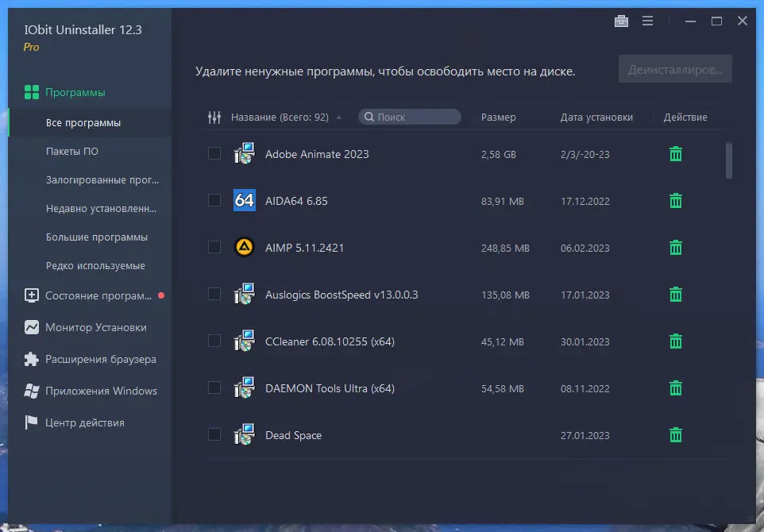The image size is (764, 532).
Task: Toggle the sort arrow next to Название
Action: [x=339, y=118]
